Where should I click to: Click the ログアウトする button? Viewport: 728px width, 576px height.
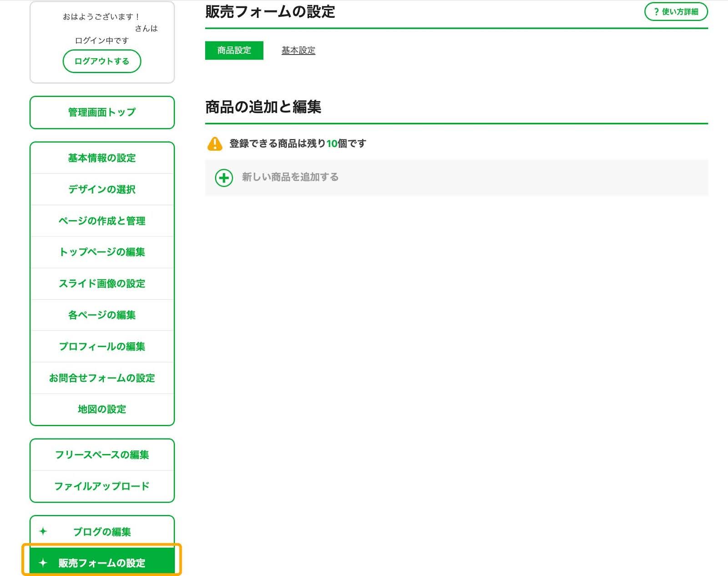pyautogui.click(x=102, y=61)
